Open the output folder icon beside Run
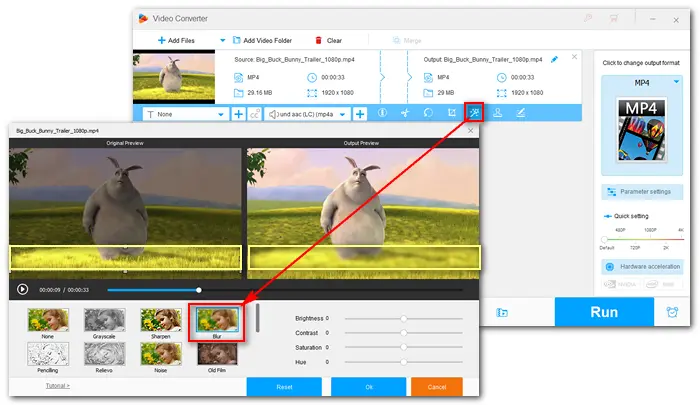The height and width of the screenshot is (405, 700). pos(502,313)
